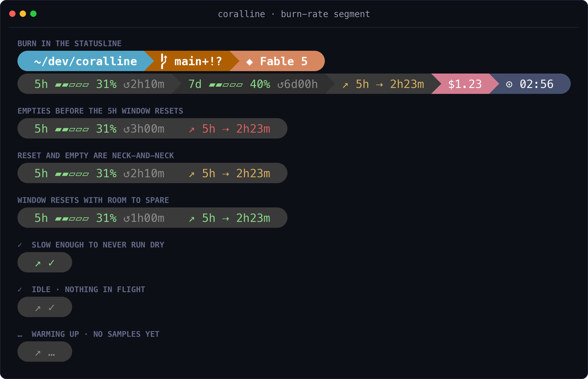The width and height of the screenshot is (588, 379).
Task: Select the red 2h23m estimate
Action: pyautogui.click(x=253, y=129)
